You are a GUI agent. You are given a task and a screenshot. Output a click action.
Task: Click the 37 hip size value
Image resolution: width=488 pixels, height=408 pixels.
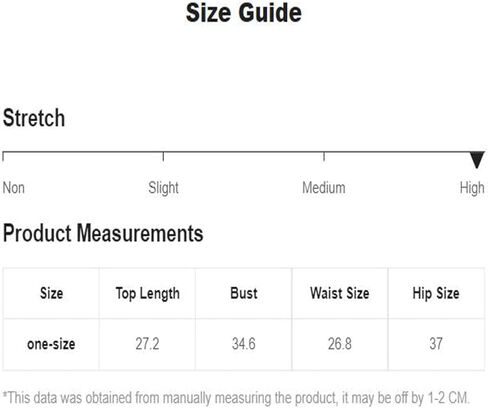coord(436,344)
